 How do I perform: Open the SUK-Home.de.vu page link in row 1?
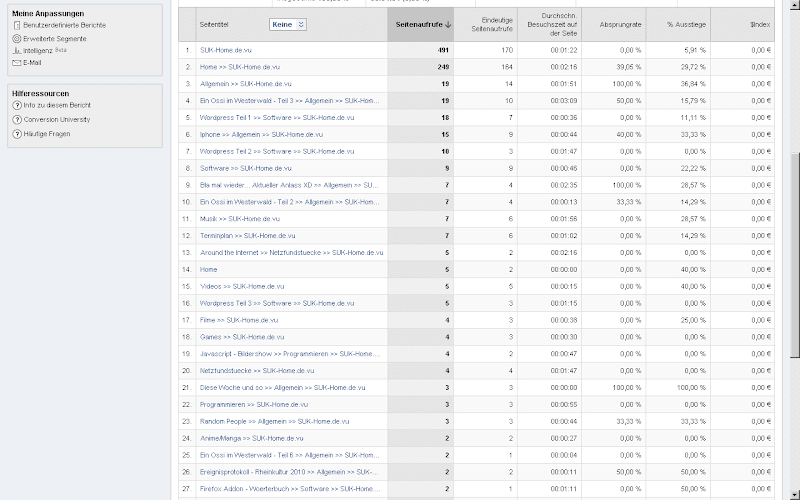point(225,49)
